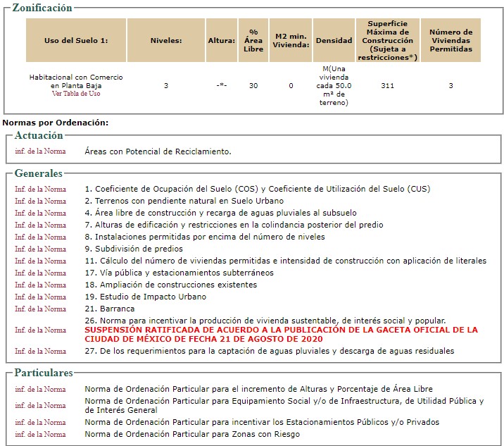Click the 19. Estudio de Impacto Urbano text

point(145,297)
